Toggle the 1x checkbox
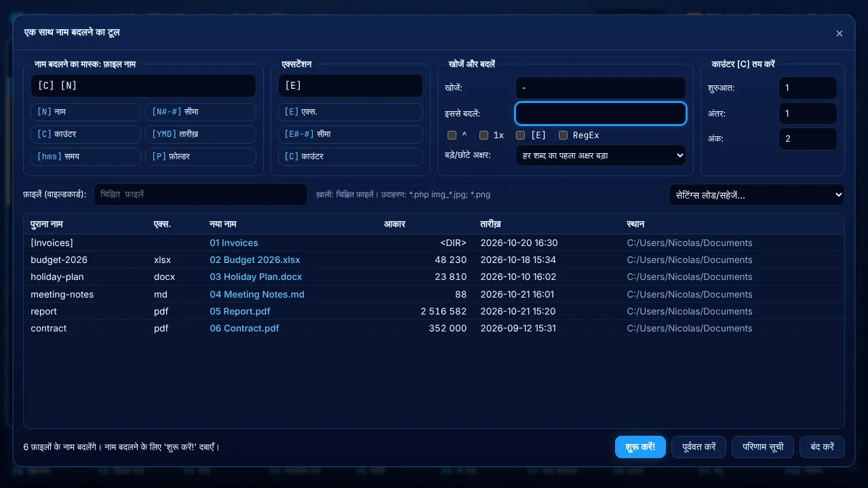Image resolution: width=868 pixels, height=488 pixels. tap(484, 136)
